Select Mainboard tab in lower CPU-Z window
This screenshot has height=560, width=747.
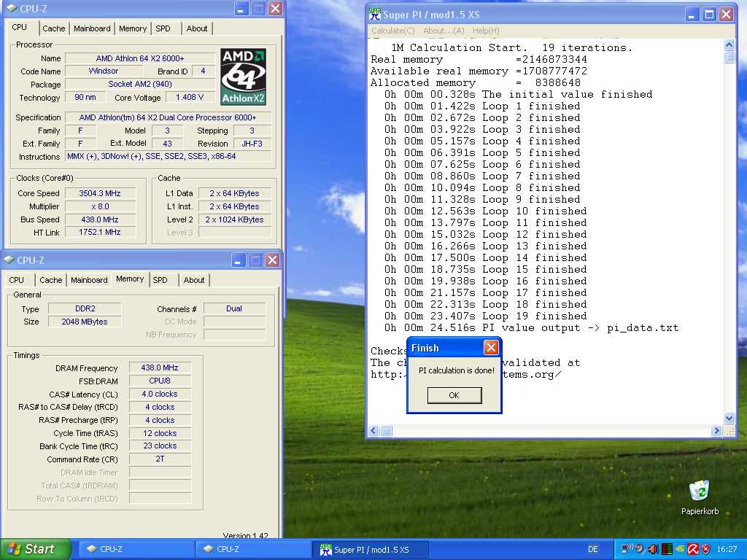click(89, 280)
